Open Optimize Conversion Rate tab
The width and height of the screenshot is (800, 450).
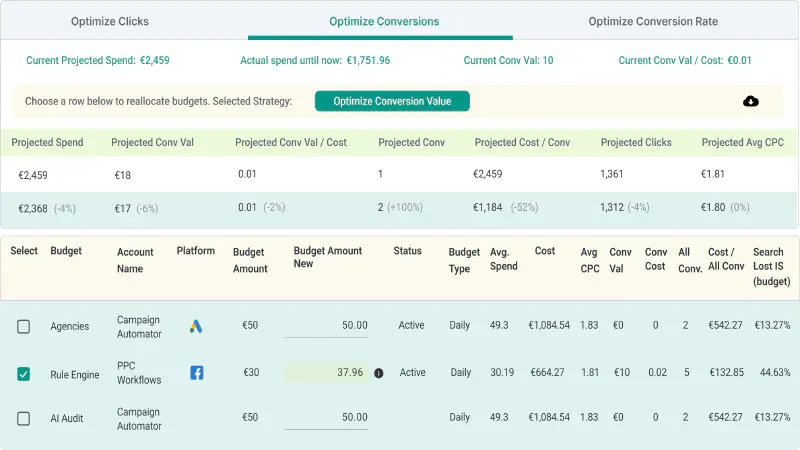tap(653, 21)
